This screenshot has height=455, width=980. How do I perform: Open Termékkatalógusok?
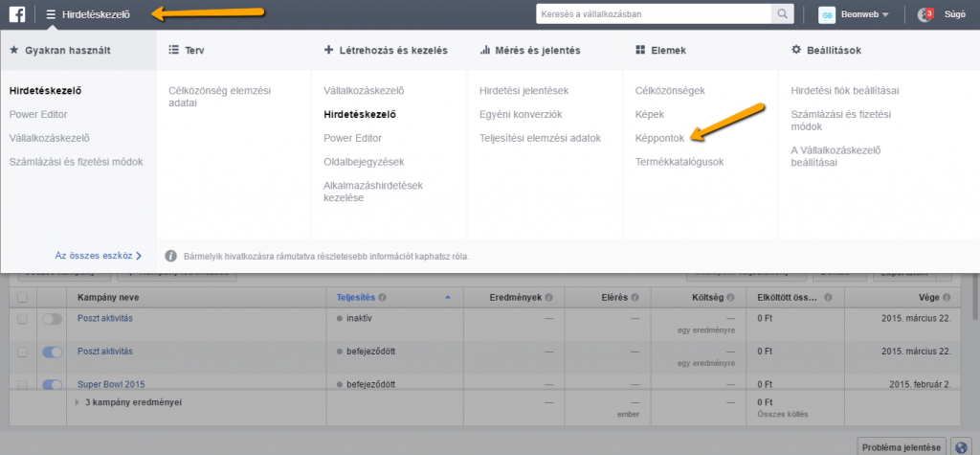(679, 162)
